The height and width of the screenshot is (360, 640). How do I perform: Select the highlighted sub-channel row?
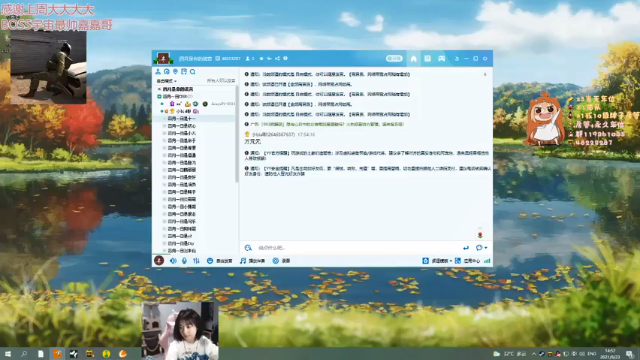195,118
